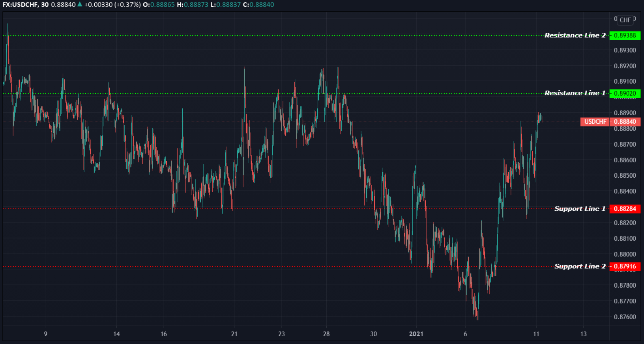Click the red 0.87916 price tag

point(625,266)
